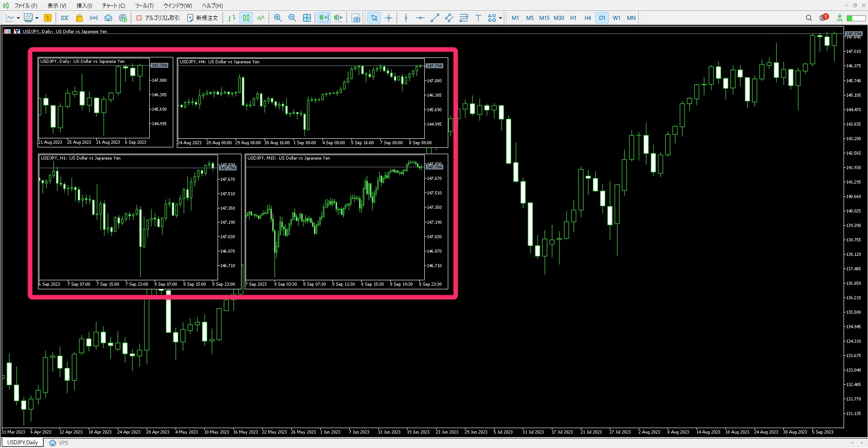Click the 新規注文 new order button
The height and width of the screenshot is (448, 868).
203,18
